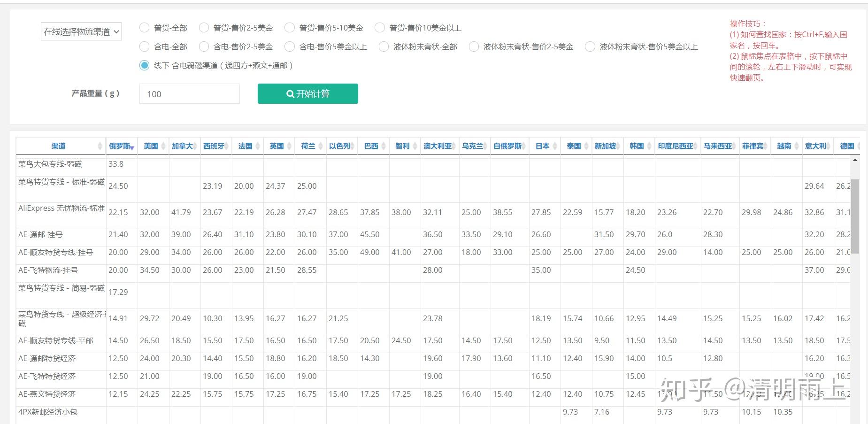The width and height of the screenshot is (868, 424).
Task: Sort table by 韩国 column icon
Action: 650,146
